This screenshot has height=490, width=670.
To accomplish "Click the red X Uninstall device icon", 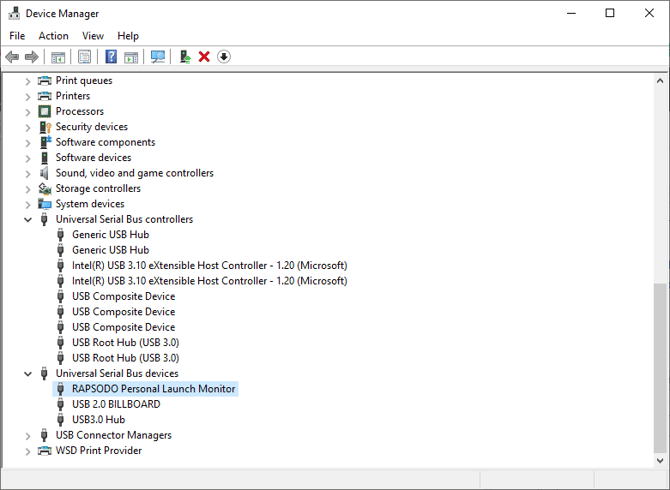I will 204,57.
